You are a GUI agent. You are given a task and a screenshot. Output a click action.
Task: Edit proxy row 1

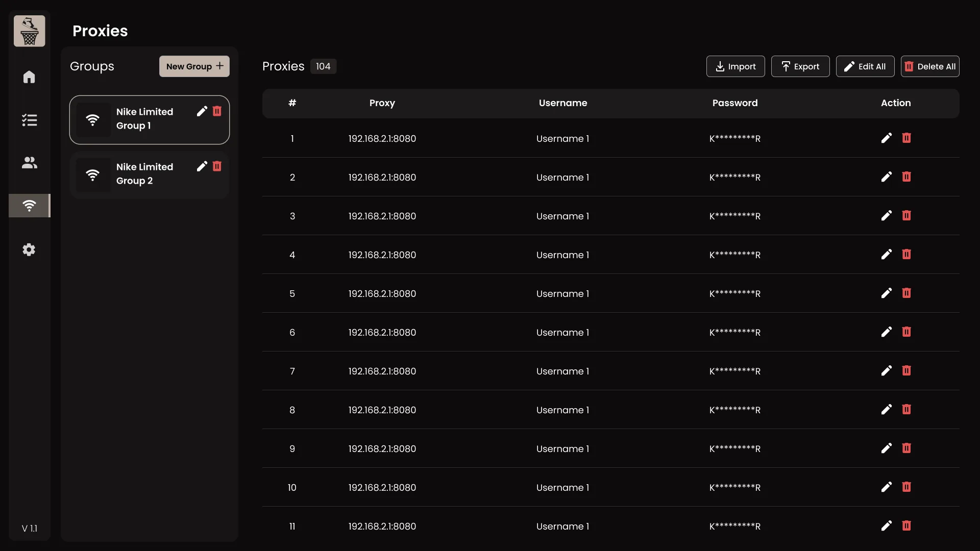(887, 138)
